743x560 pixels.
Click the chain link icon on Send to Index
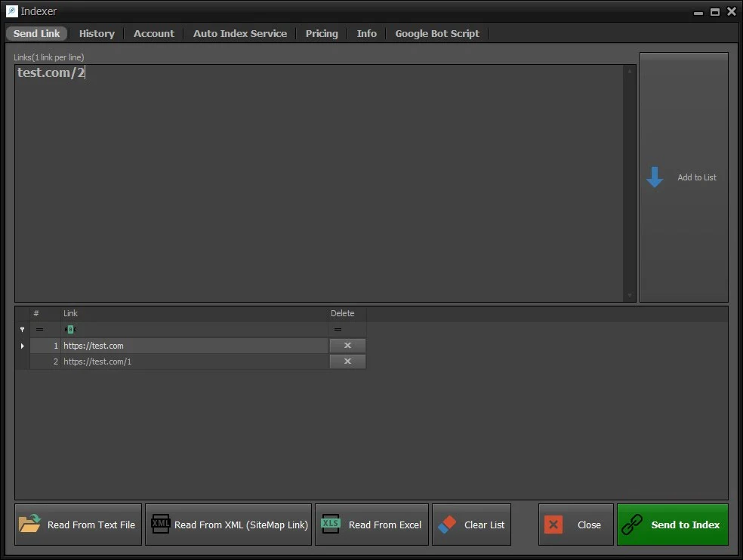630,524
